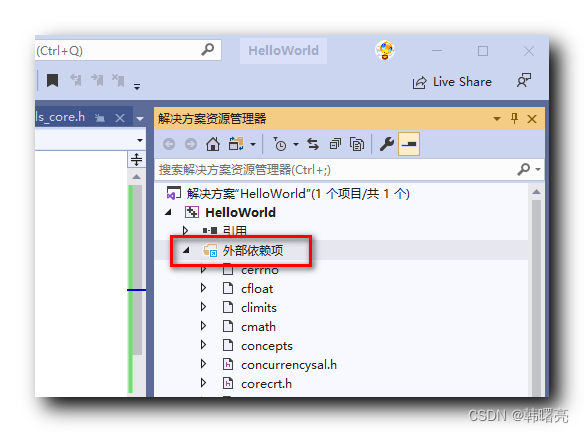The height and width of the screenshot is (432, 584).
Task: Select the concepts file
Action: 267,346
